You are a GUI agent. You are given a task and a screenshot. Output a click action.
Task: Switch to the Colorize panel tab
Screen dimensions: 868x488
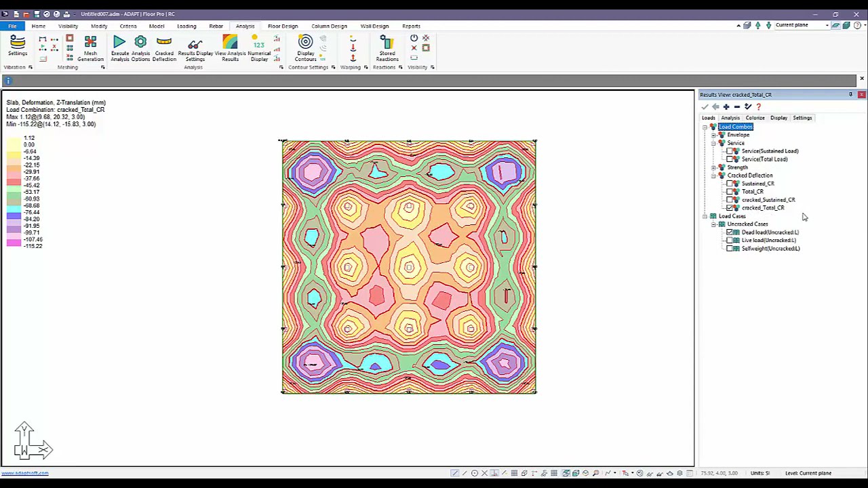tap(755, 118)
